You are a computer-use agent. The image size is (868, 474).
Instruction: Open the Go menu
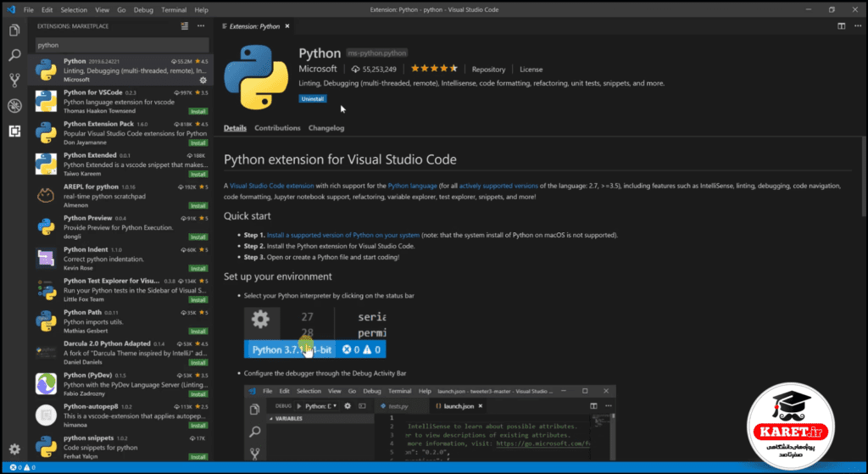click(121, 10)
